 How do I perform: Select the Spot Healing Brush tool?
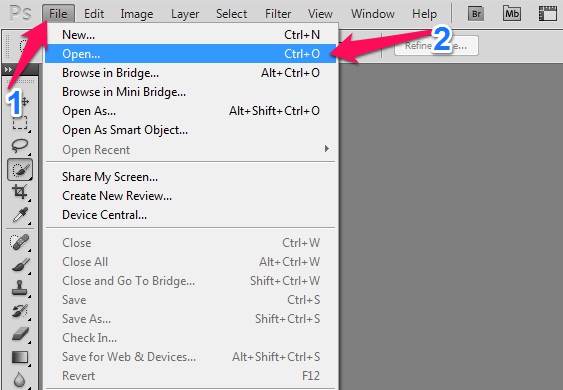point(20,242)
